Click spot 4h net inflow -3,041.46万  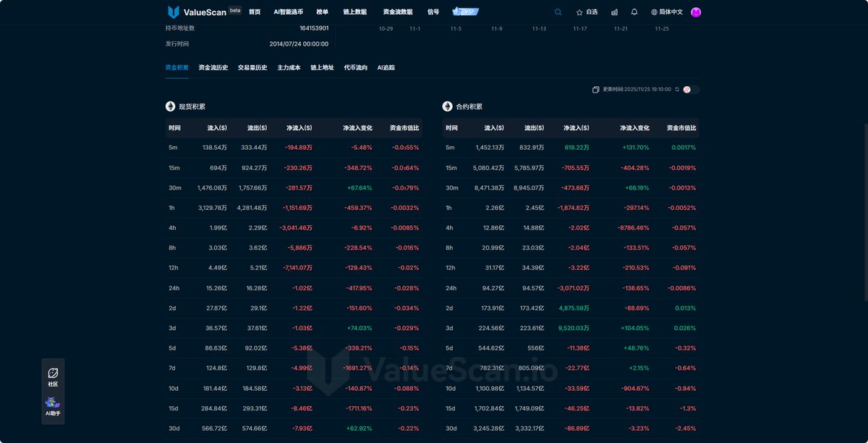[x=296, y=228]
